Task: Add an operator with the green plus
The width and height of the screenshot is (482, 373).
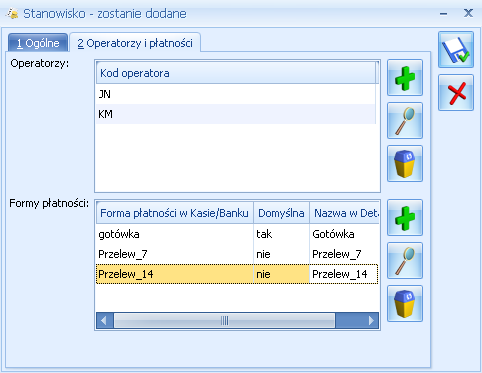Action: (405, 78)
